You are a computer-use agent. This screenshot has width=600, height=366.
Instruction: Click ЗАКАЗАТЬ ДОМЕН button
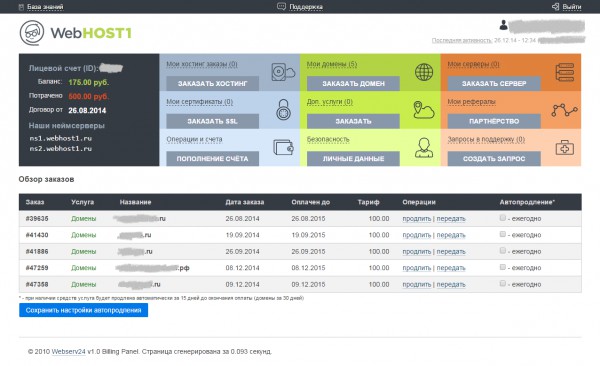click(353, 83)
